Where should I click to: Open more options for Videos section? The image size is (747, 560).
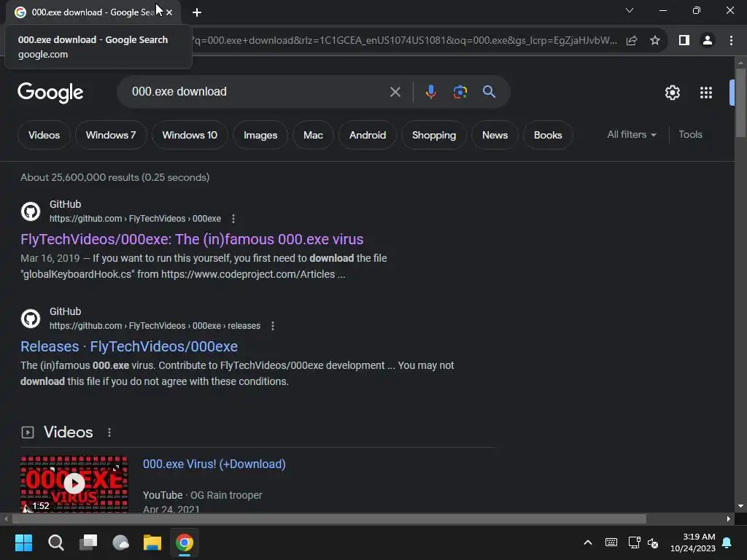[109, 432]
